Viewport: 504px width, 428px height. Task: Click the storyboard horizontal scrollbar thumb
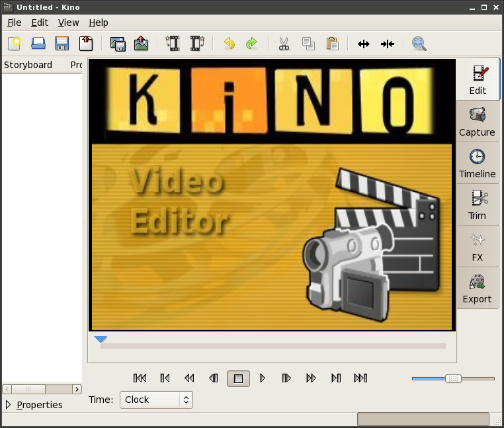[28, 389]
